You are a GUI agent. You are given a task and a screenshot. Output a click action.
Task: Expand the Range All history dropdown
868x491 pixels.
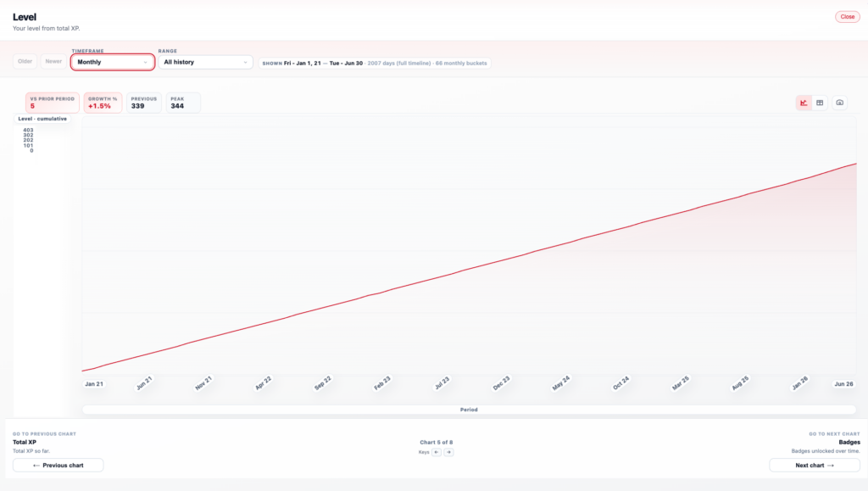tap(206, 62)
